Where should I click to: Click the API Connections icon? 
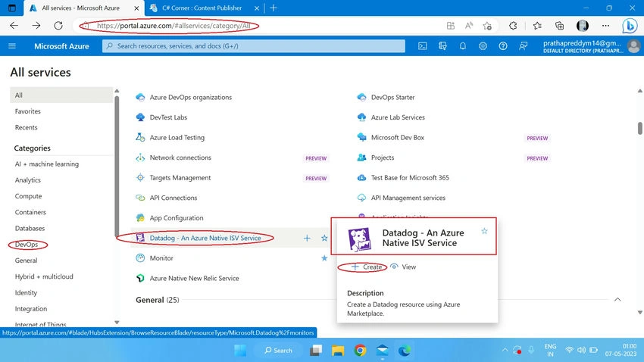[x=140, y=198]
